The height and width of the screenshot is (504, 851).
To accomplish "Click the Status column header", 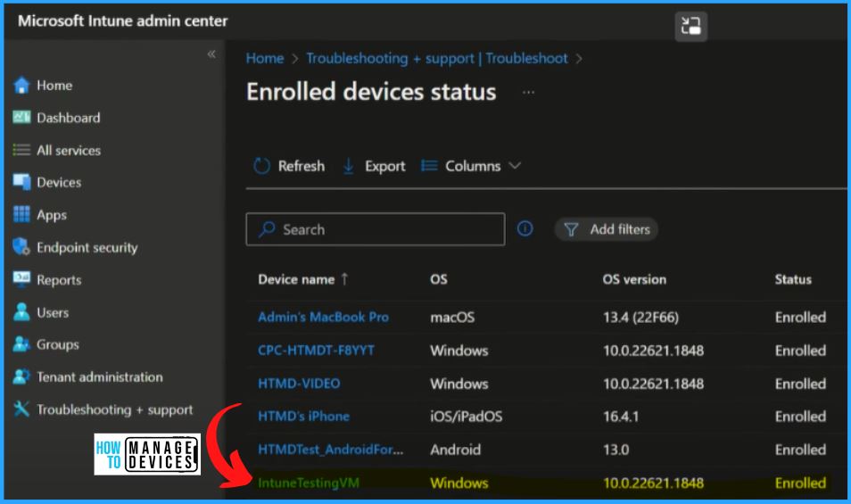I will (793, 279).
